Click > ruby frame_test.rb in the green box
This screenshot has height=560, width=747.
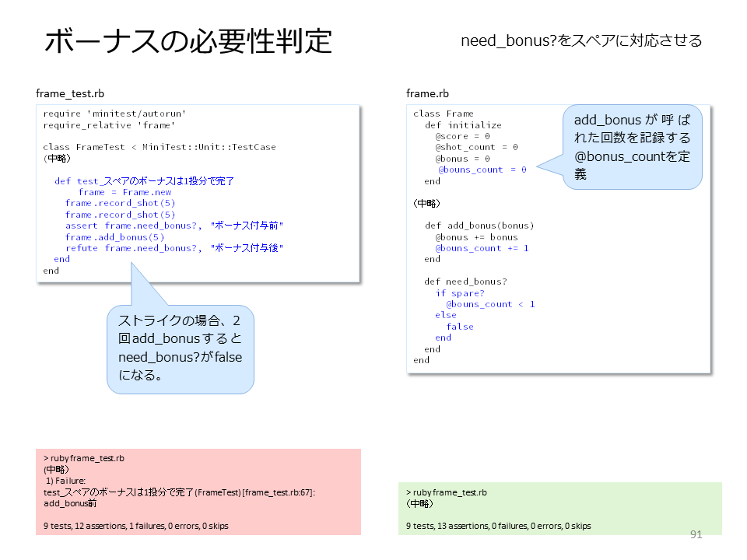447,492
